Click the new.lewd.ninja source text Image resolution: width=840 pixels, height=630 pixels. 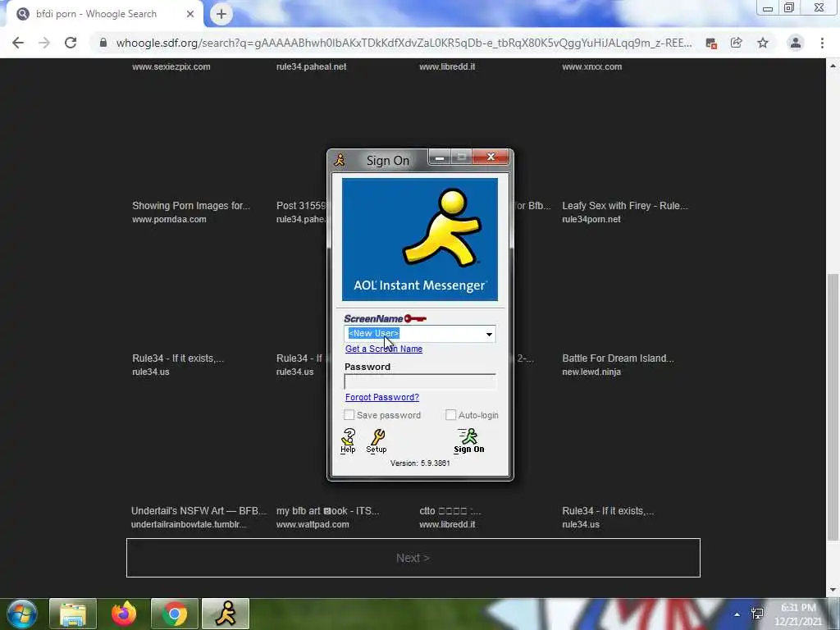591,372
